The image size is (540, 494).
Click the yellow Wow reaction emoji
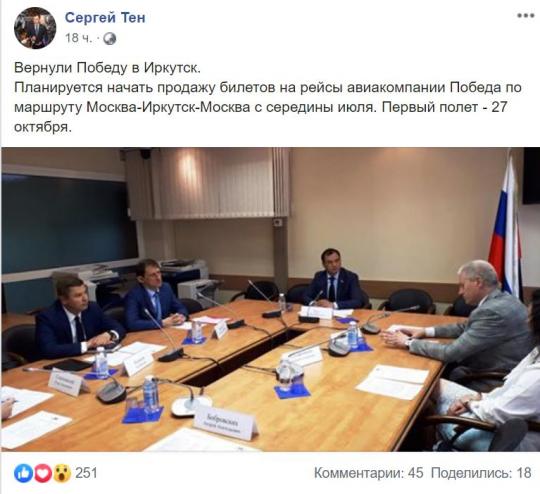(62, 473)
